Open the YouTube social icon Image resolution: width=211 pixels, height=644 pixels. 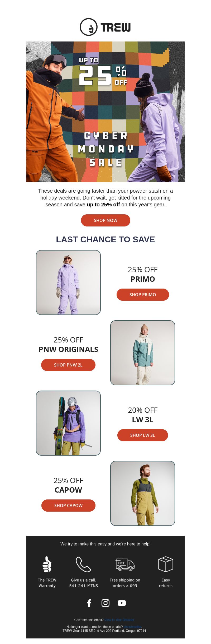point(122,603)
